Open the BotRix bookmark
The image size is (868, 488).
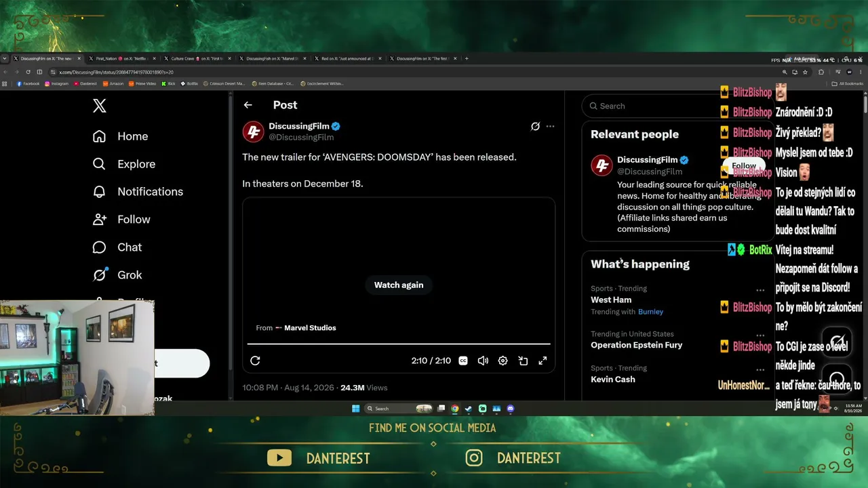point(189,83)
